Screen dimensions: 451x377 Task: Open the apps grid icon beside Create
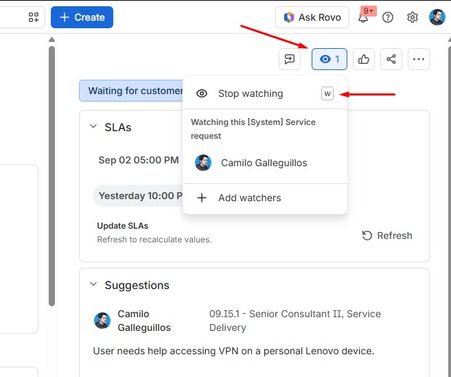pos(34,17)
